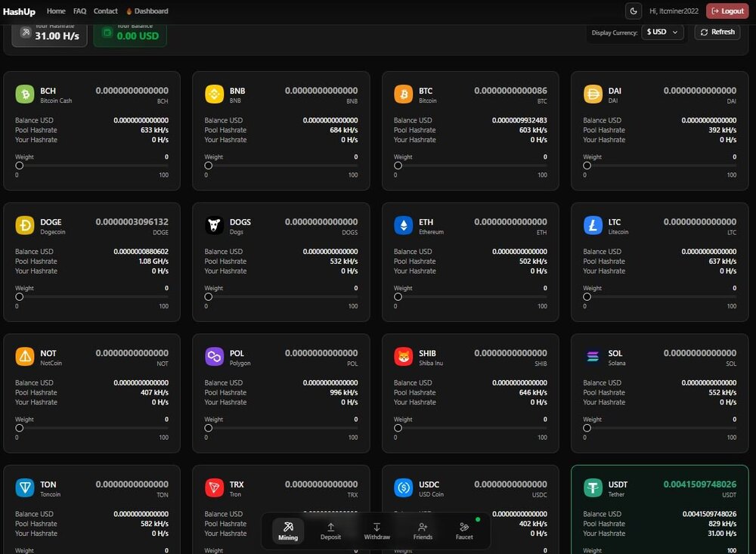Viewport: 756px width, 554px height.
Task: Click the DAI pool hashrate 392 kH/s
Action: pyautogui.click(x=722, y=130)
